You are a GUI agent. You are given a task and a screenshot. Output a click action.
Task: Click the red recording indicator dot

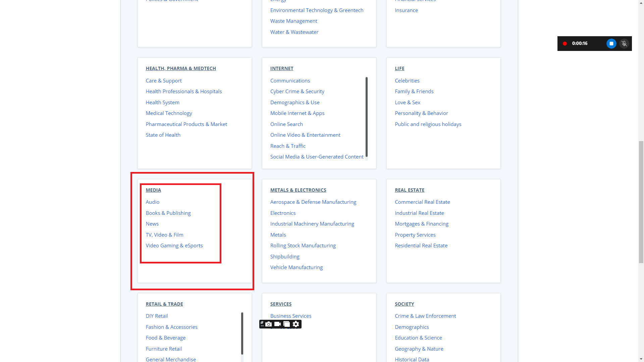(565, 44)
